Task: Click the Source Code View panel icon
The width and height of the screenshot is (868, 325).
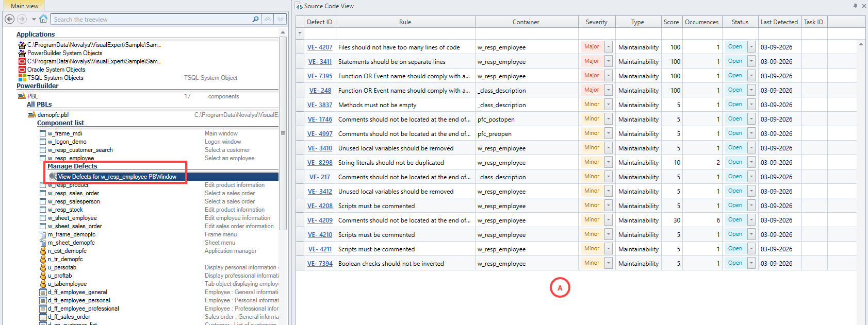Action: tap(299, 6)
